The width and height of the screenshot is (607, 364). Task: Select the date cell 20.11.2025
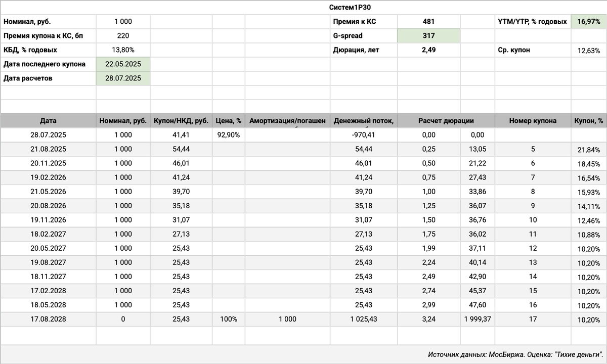pyautogui.click(x=48, y=163)
